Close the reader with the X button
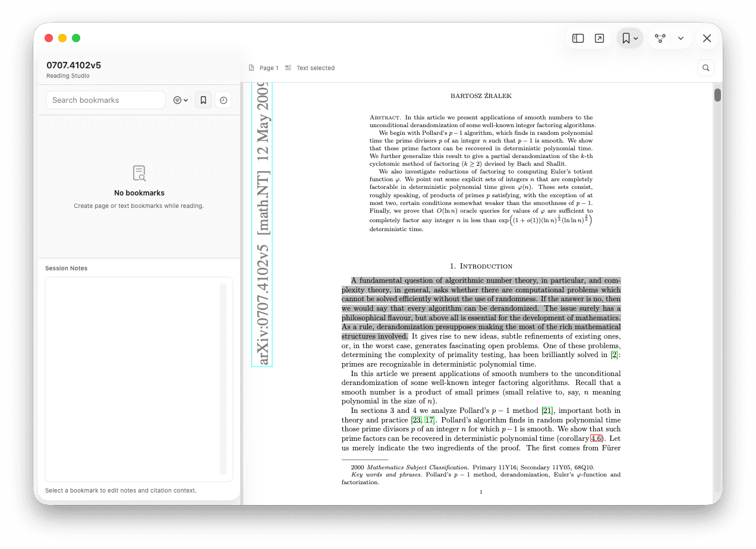This screenshot has height=549, width=756. coord(707,38)
